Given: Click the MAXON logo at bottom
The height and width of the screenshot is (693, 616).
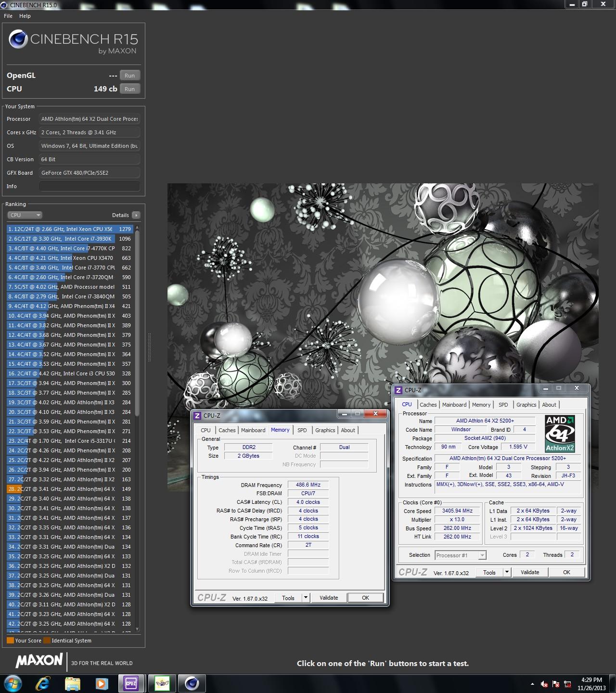Looking at the screenshot, I should pyautogui.click(x=39, y=661).
